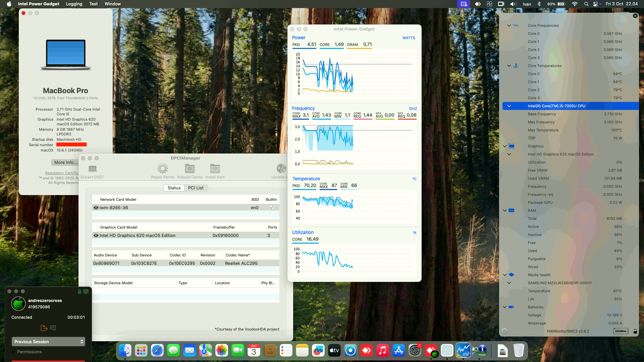
Task: Click the Install Kext toolbar icon
Action: (x=215, y=169)
